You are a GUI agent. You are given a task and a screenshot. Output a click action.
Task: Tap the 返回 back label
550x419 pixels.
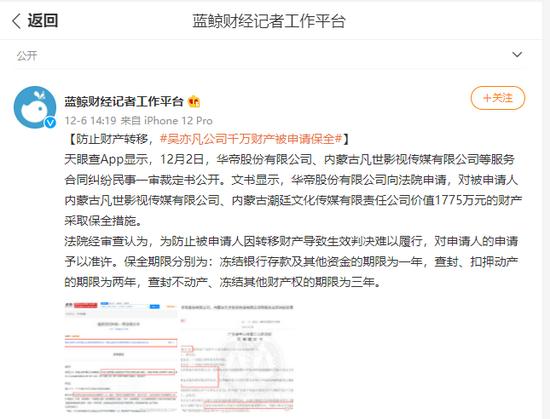pyautogui.click(x=43, y=20)
